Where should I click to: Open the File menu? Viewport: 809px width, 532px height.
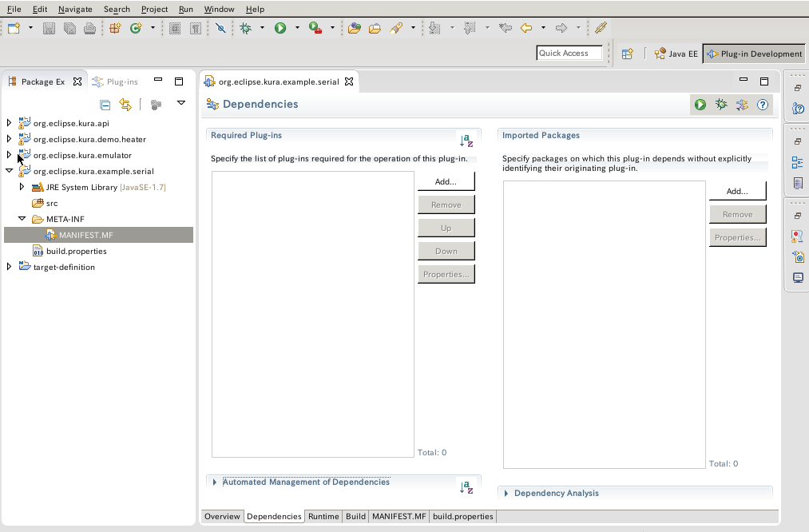coord(14,9)
